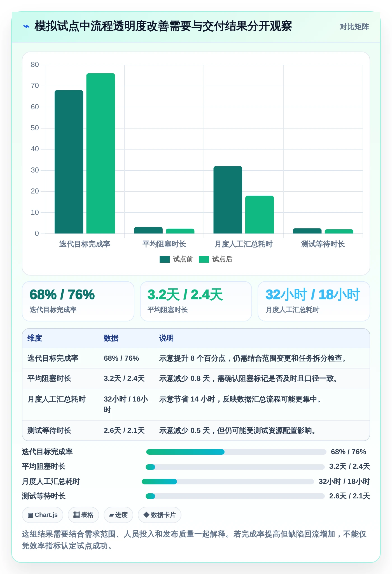Select the 3.2天 / 2.4天 data card

[196, 301]
